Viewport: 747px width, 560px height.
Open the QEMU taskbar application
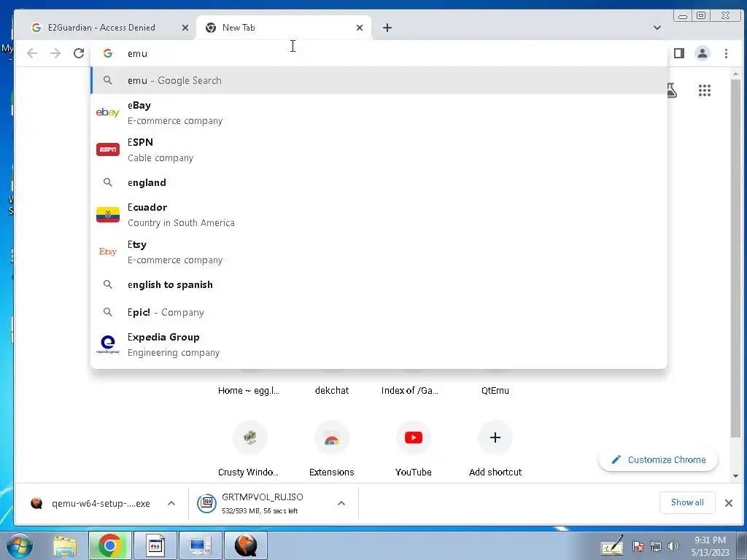246,545
